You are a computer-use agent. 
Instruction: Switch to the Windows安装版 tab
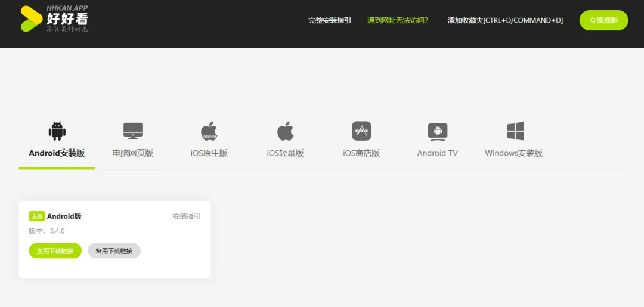pyautogui.click(x=514, y=154)
